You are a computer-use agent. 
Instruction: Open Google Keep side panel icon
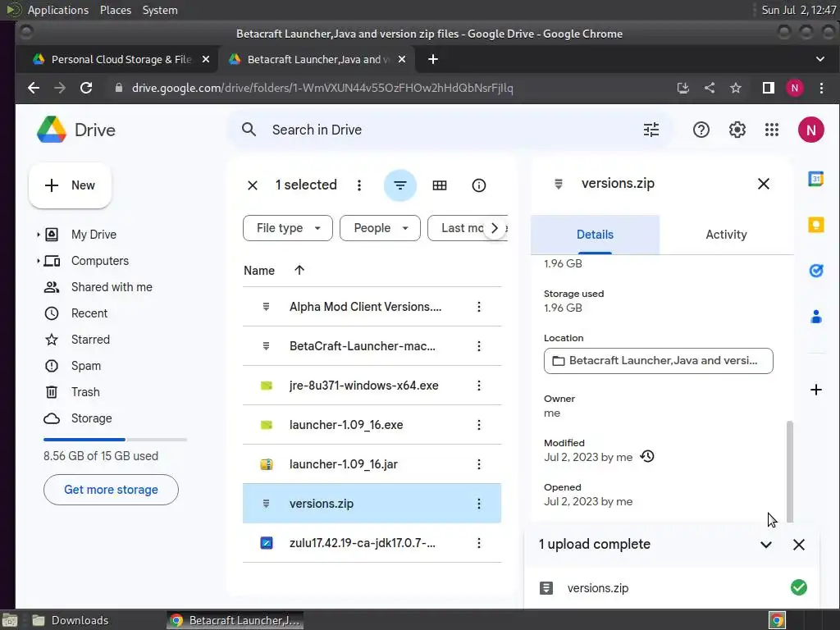click(815, 225)
